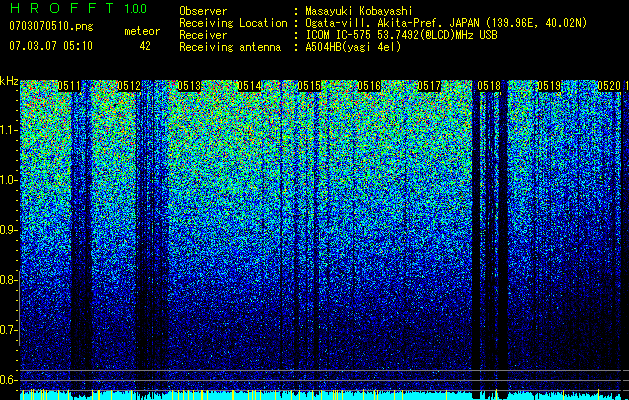Click the 0513 time marker
The width and height of the screenshot is (629, 400).
[x=189, y=86]
